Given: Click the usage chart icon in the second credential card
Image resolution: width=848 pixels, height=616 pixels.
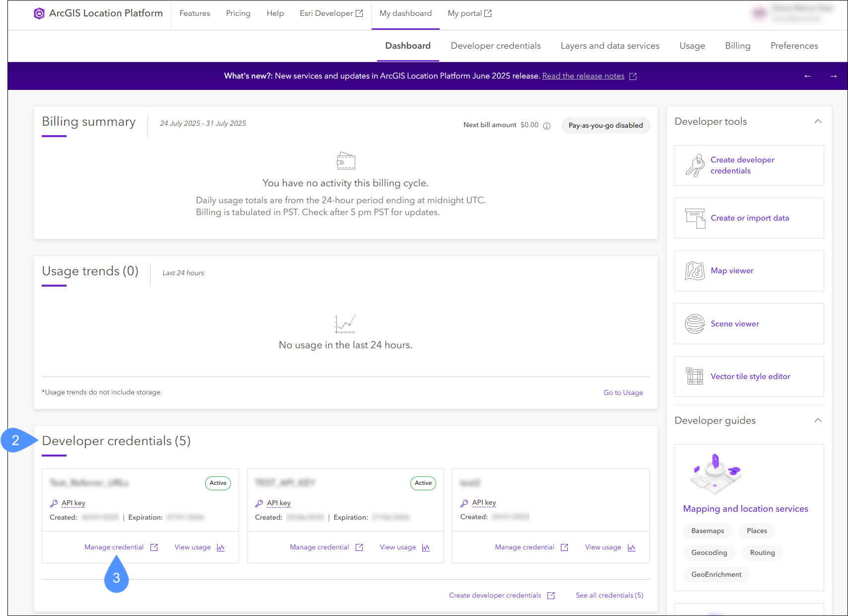Looking at the screenshot, I should [426, 547].
